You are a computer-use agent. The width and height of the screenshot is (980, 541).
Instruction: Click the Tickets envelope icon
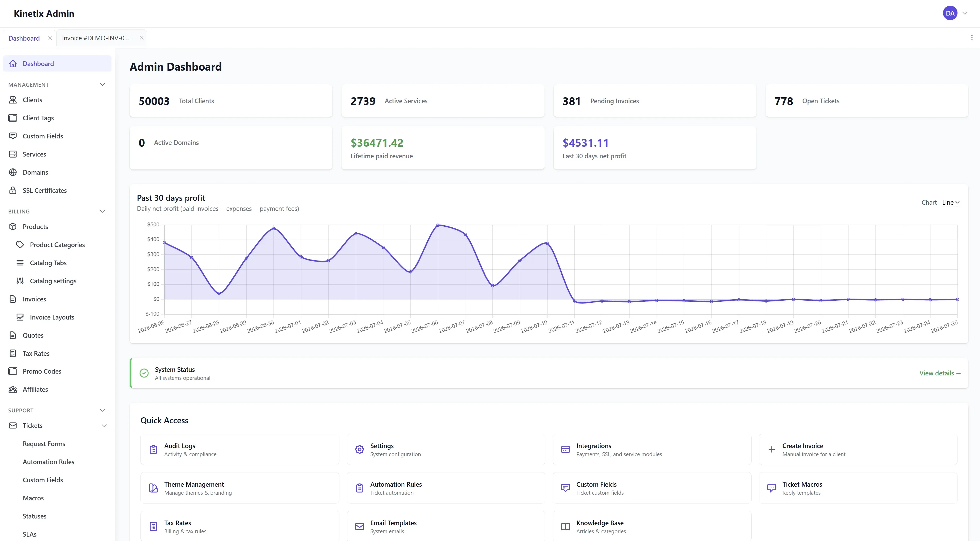tap(13, 425)
